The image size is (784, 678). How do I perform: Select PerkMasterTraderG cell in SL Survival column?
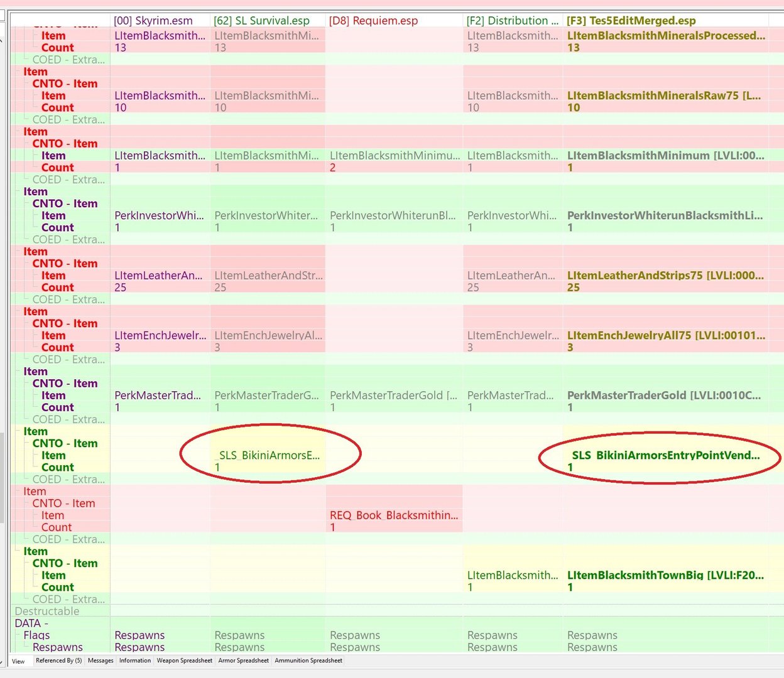(x=268, y=395)
